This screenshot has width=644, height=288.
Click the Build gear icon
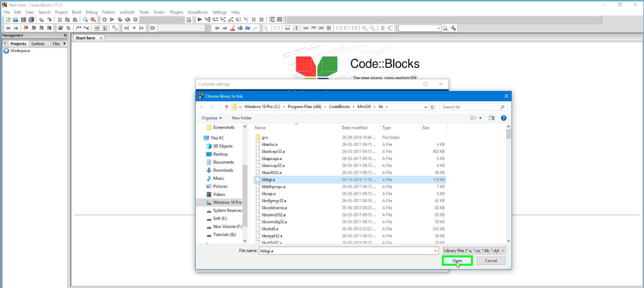click(x=105, y=20)
